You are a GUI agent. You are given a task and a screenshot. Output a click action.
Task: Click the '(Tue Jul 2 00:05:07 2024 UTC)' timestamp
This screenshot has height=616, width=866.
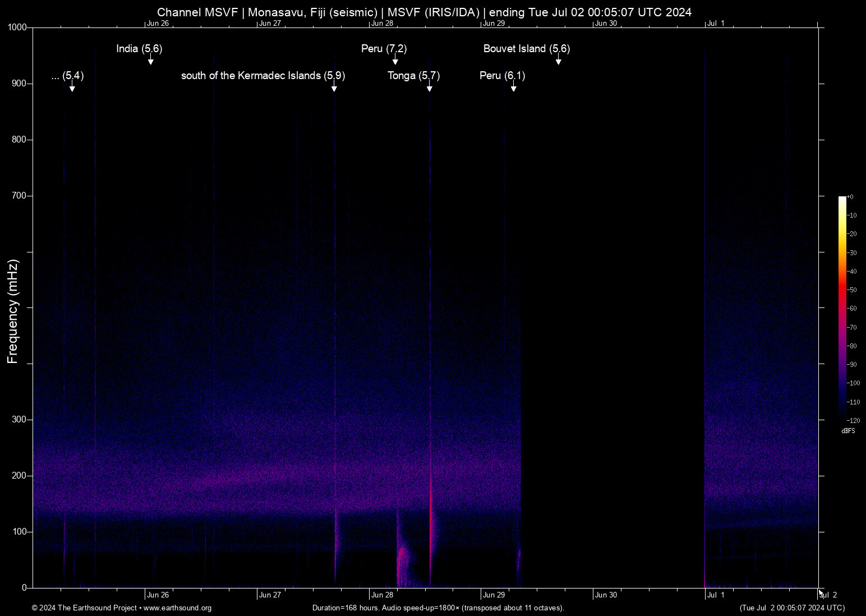792,608
